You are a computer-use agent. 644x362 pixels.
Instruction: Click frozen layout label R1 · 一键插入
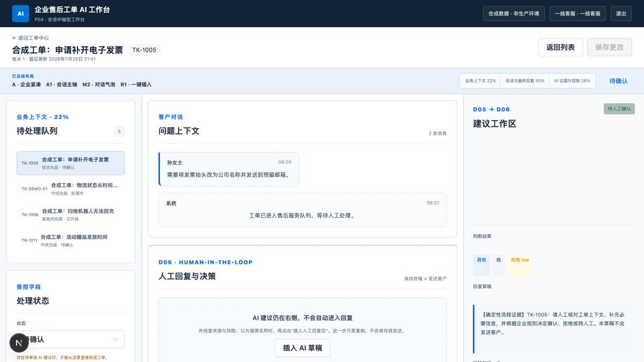pos(136,84)
